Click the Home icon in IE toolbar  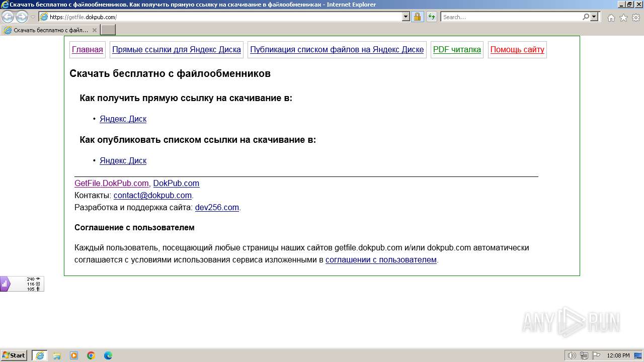(611, 18)
